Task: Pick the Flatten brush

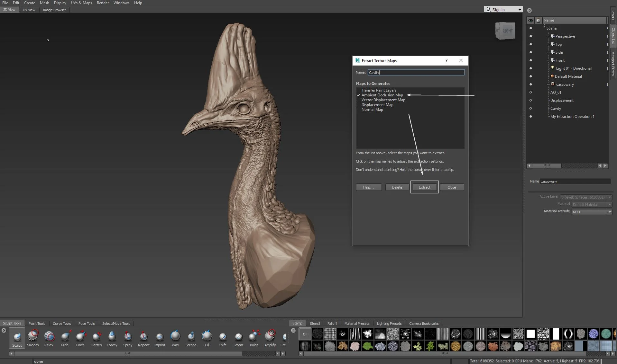Action: [x=96, y=337]
